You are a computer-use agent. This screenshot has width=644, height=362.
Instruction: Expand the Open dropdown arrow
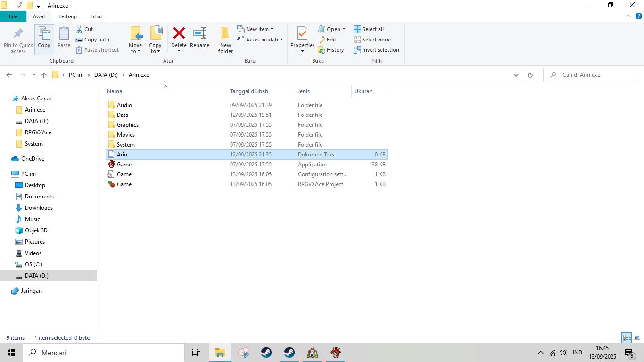[x=344, y=29]
